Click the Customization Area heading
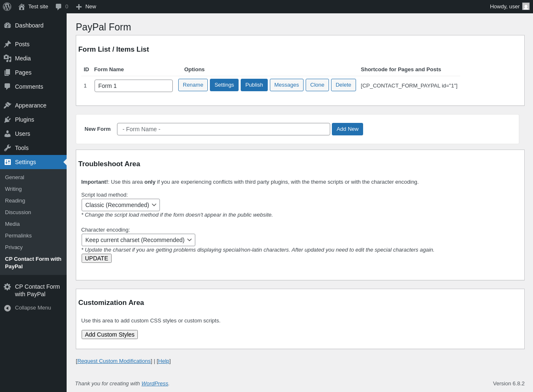Screen dimensions: 533x392 [111, 303]
